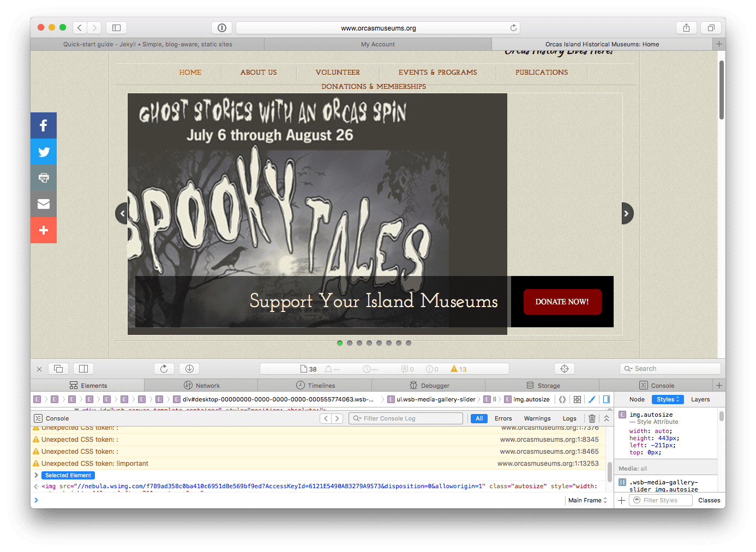The width and height of the screenshot is (756, 552).
Task: Open the Network inspector tab
Action: [x=201, y=385]
